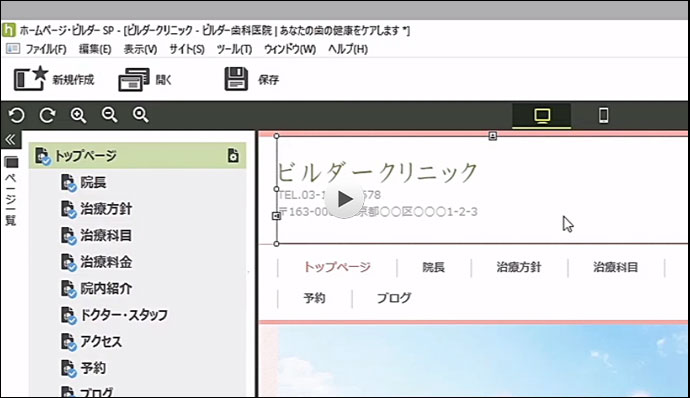690x398 pixels.
Task: Open the サイト(S) menu
Action: pos(187,49)
